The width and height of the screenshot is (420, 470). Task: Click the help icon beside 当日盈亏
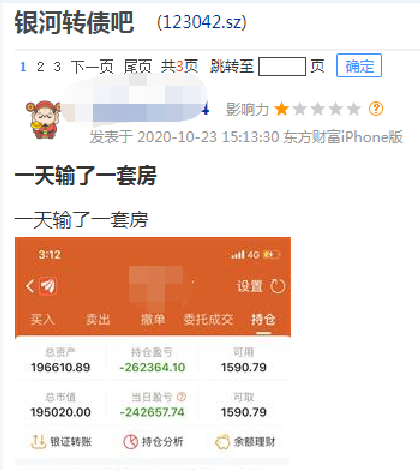click(181, 397)
